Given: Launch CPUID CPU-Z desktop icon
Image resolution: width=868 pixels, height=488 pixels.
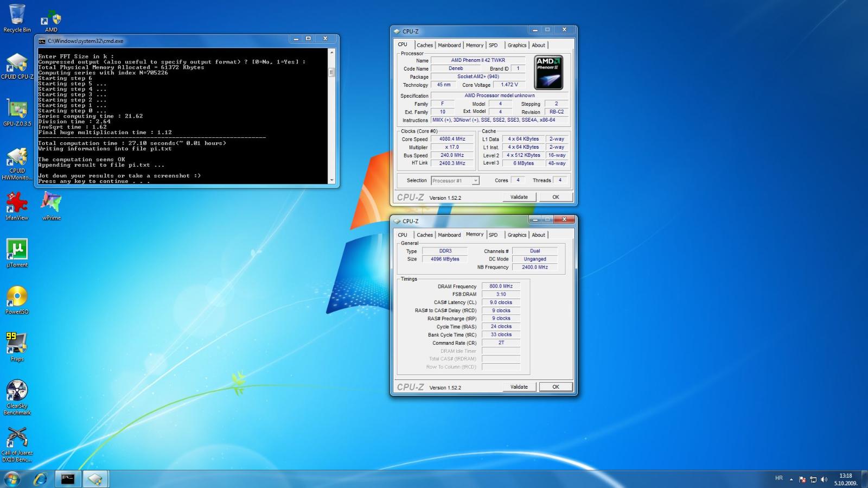Looking at the screenshot, I should pos(17,66).
